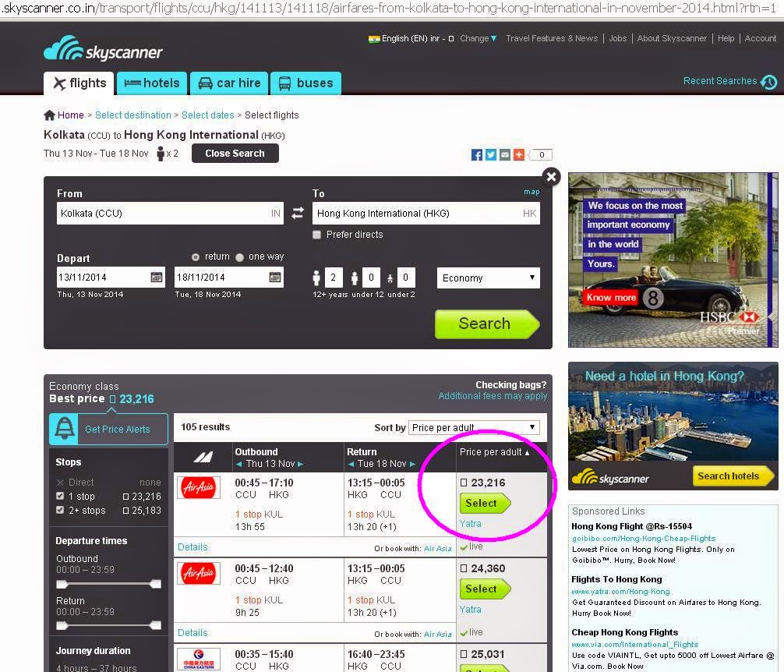Image resolution: width=784 pixels, height=672 pixels.
Task: Click the price alerts bell icon
Action: point(64,429)
